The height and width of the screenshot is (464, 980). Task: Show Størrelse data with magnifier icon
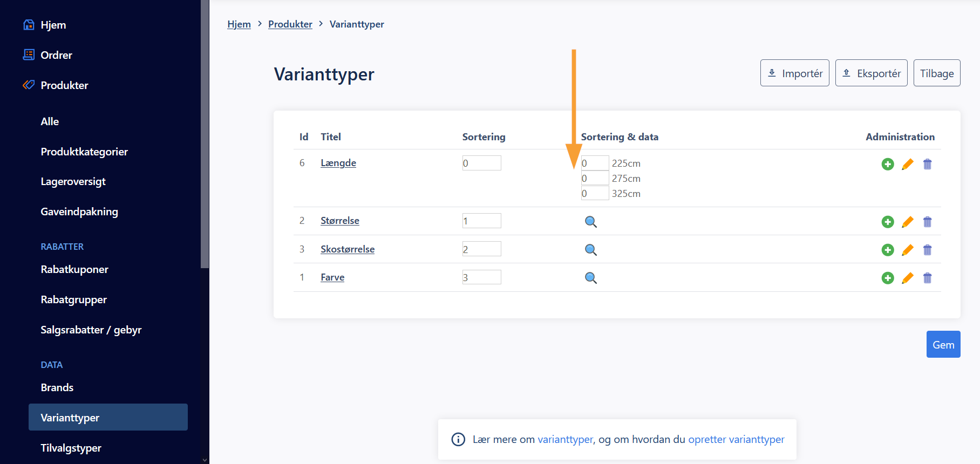[x=591, y=222]
